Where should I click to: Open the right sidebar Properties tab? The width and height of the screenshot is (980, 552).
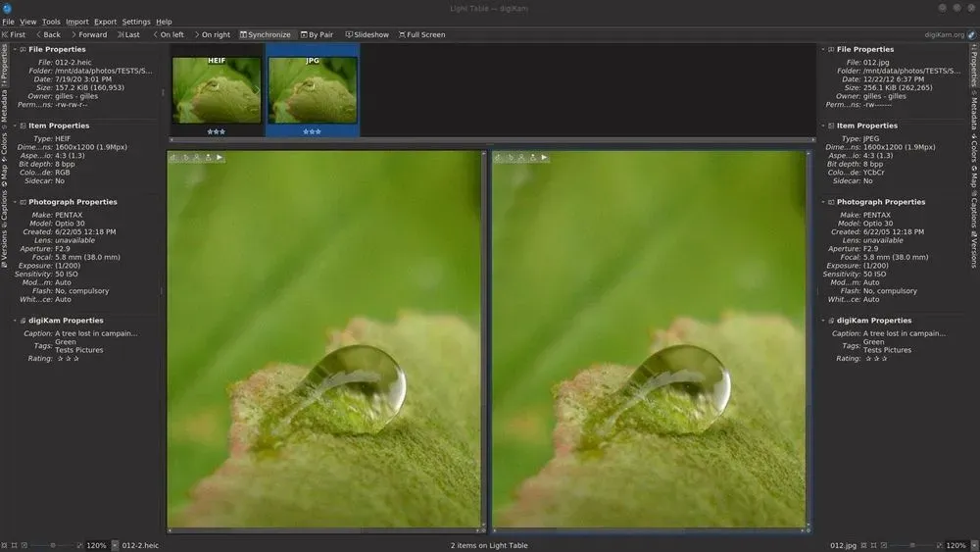tap(974, 65)
